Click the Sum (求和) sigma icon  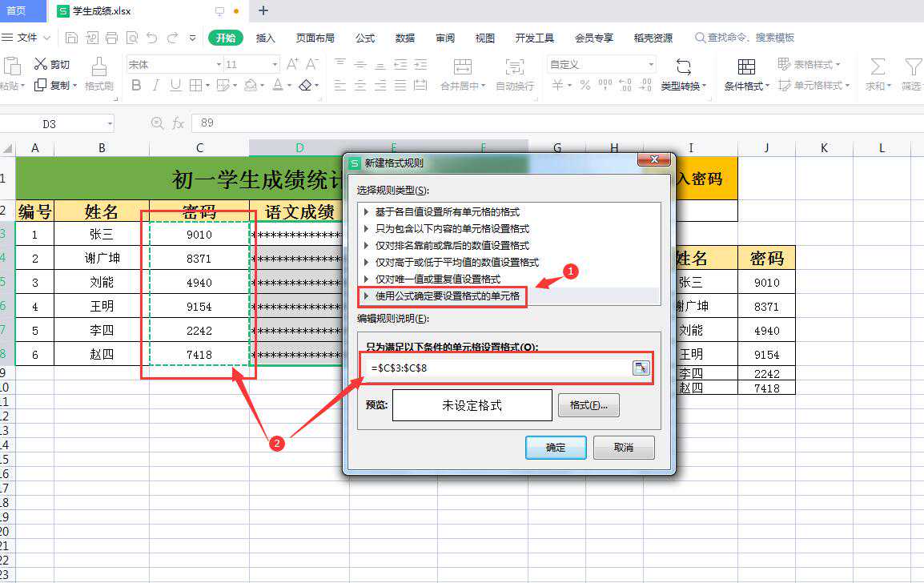tap(878, 66)
